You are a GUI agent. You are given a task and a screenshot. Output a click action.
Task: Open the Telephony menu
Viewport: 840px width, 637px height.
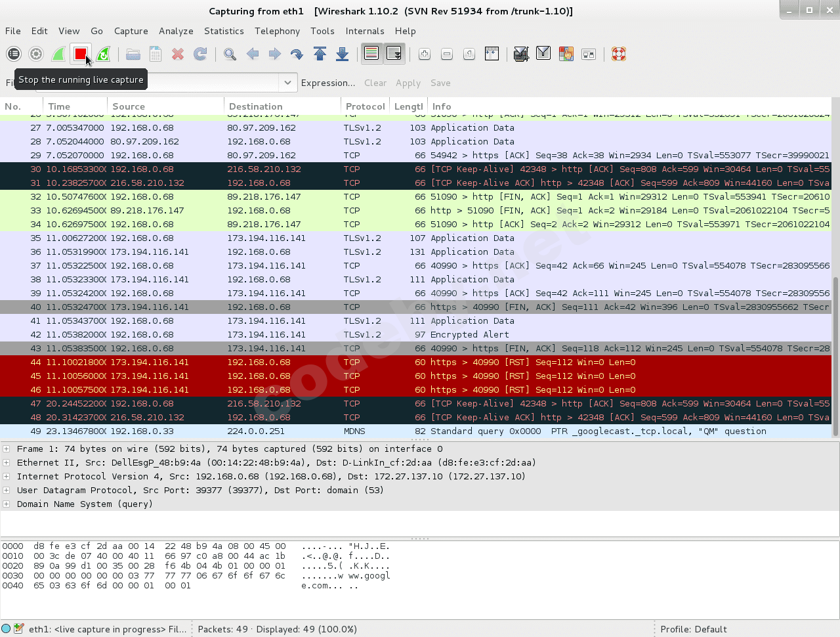(277, 31)
